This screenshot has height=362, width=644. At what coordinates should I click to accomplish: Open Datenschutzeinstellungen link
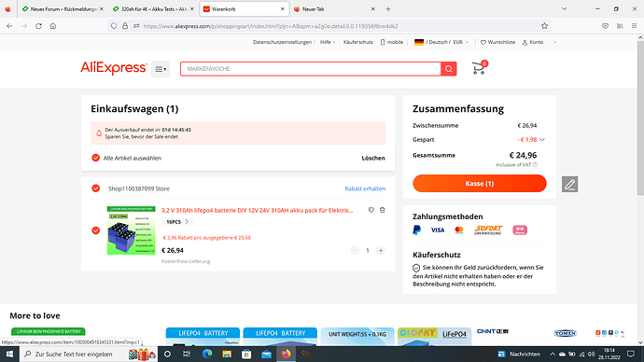tap(282, 42)
